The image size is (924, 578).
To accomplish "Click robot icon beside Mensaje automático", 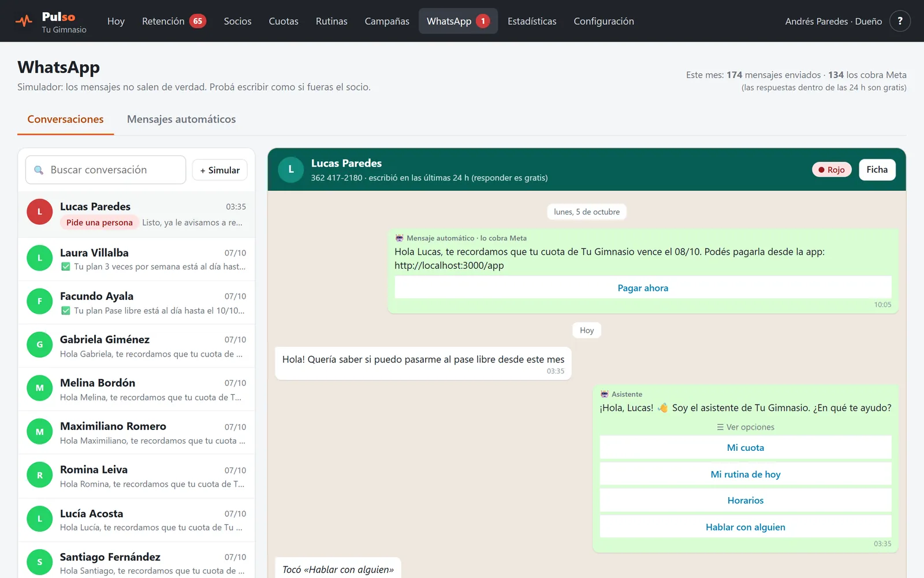I will click(x=399, y=238).
